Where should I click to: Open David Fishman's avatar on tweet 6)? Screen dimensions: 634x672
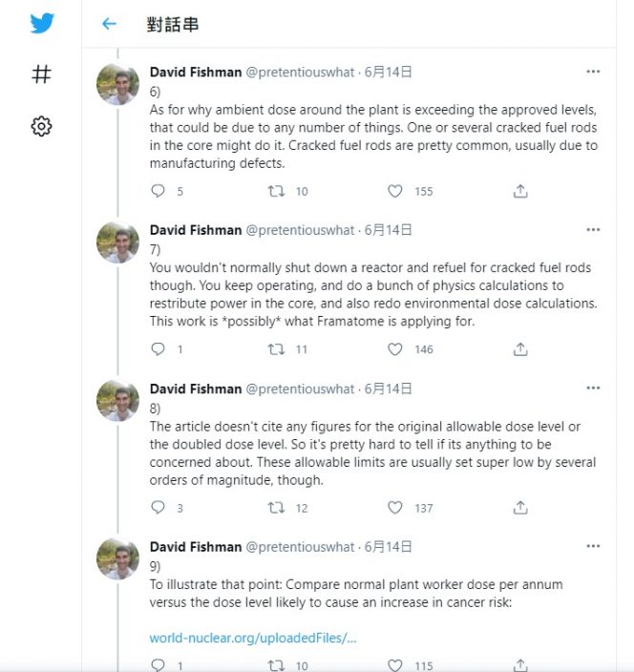117,84
